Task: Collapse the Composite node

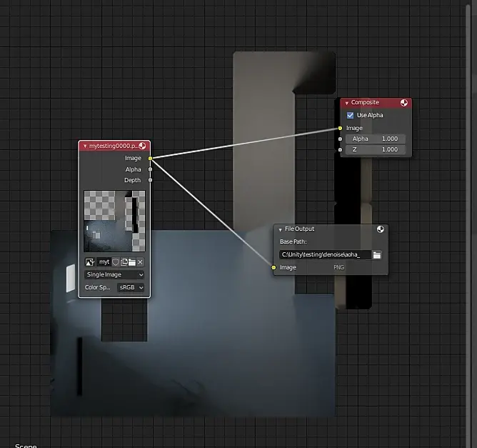Action: (347, 103)
